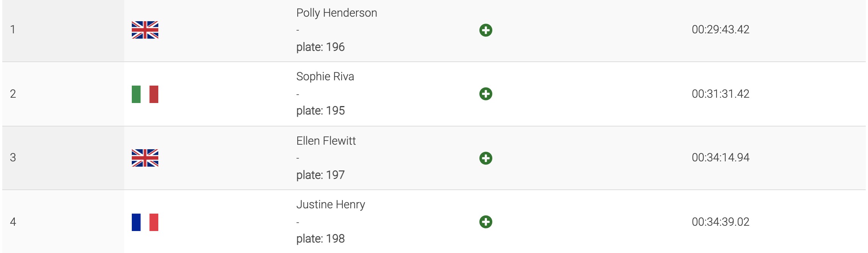Open Ellen Flewitt's details using plus icon
Screen dimensions: 868x253
tap(486, 158)
